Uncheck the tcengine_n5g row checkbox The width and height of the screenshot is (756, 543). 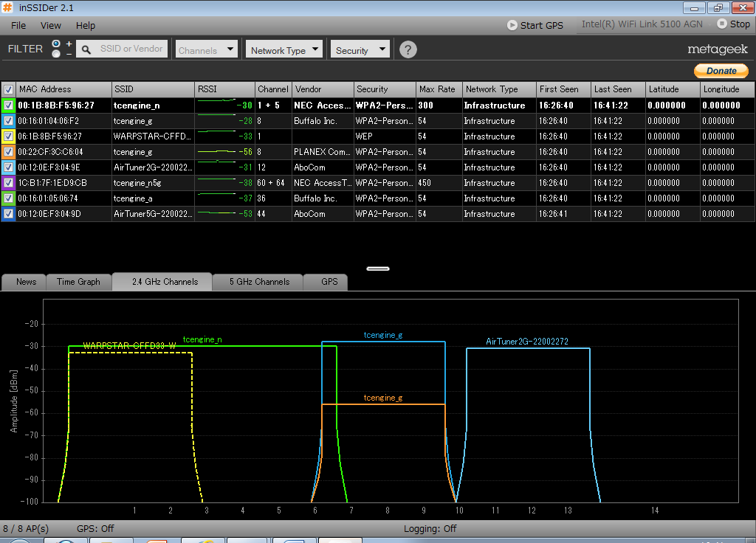[x=8, y=183]
